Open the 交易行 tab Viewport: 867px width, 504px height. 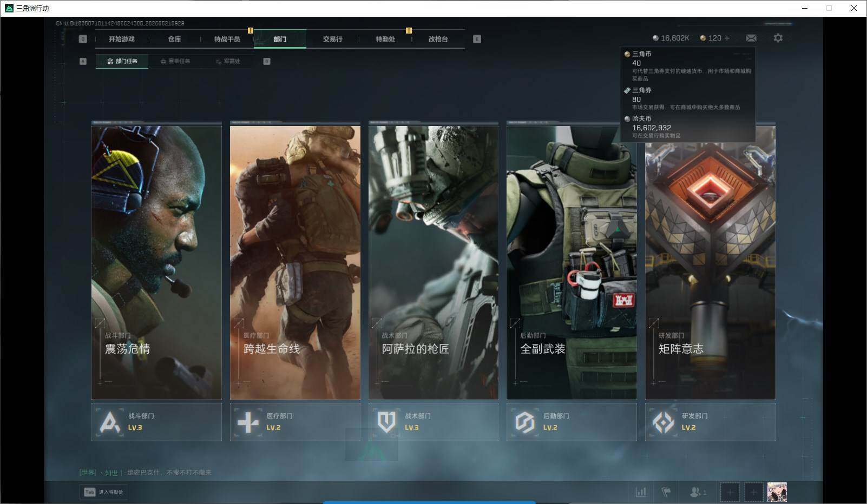click(x=332, y=39)
